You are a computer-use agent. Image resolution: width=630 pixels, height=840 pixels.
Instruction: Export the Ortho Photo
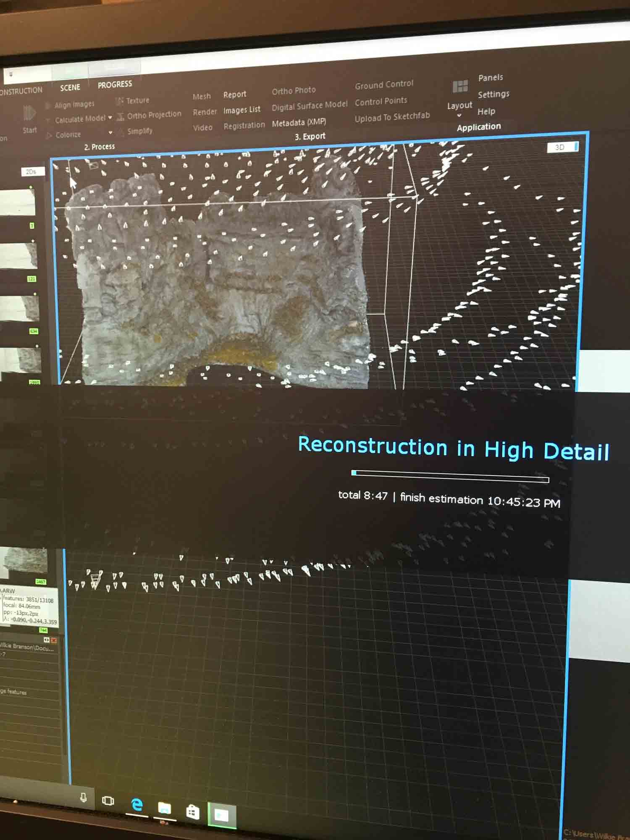[294, 90]
